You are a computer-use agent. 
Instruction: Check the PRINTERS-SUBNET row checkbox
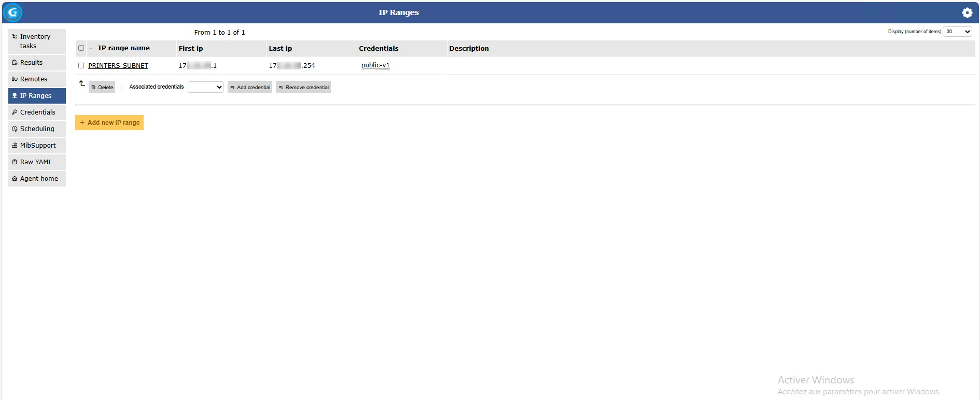(x=81, y=66)
